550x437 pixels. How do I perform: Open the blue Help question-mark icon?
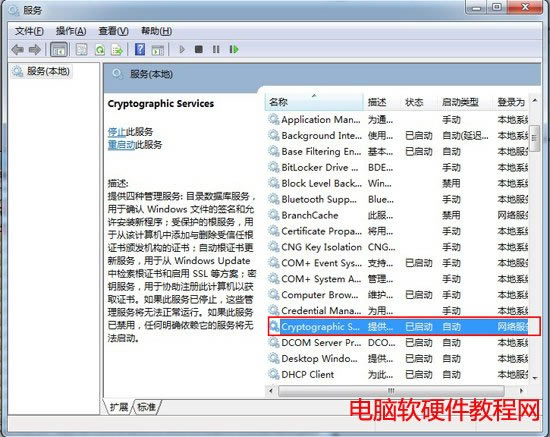140,49
